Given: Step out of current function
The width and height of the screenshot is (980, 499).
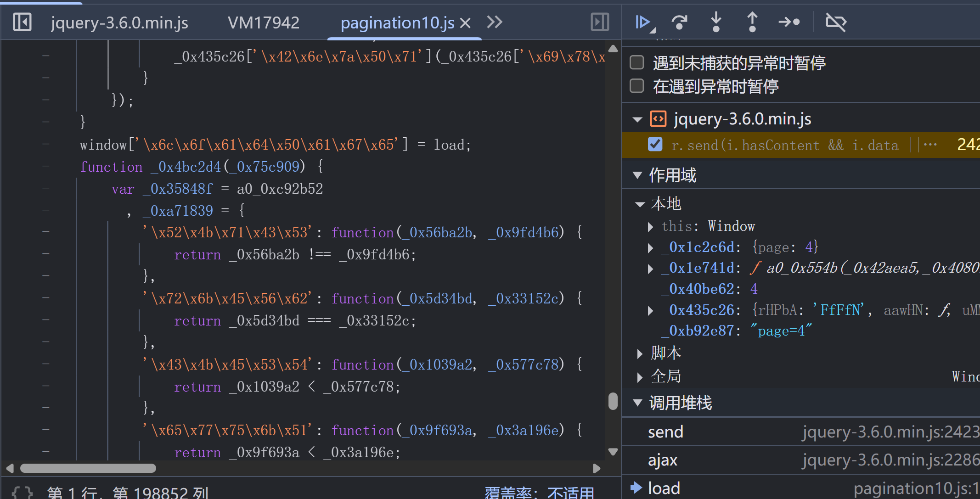Looking at the screenshot, I should point(752,22).
